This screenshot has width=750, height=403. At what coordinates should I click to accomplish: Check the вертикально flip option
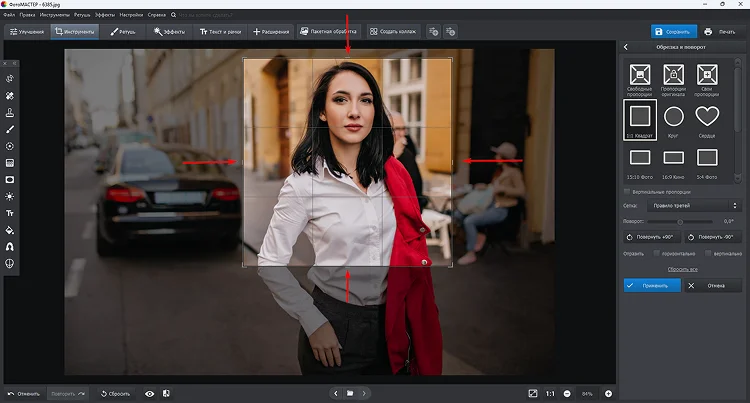708,253
